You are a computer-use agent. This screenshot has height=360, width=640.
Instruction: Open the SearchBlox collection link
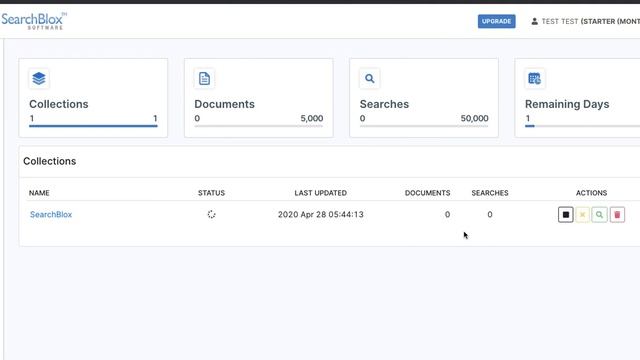pyautogui.click(x=51, y=215)
